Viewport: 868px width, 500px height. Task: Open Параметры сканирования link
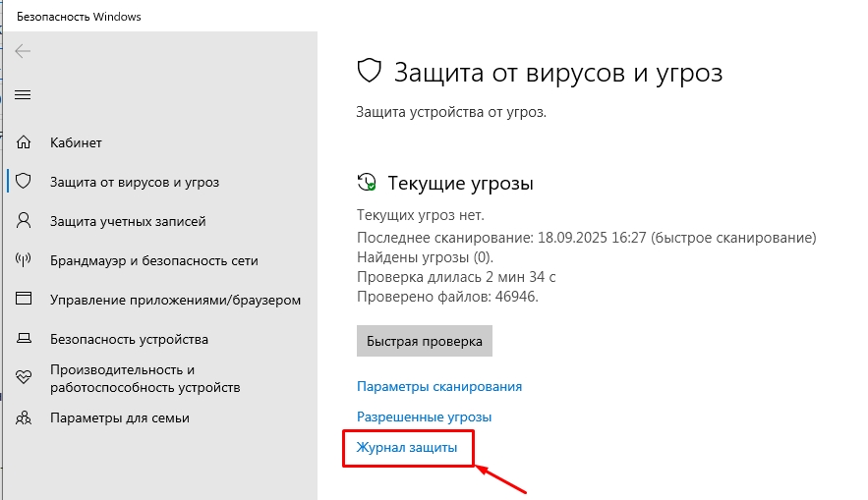click(x=438, y=387)
